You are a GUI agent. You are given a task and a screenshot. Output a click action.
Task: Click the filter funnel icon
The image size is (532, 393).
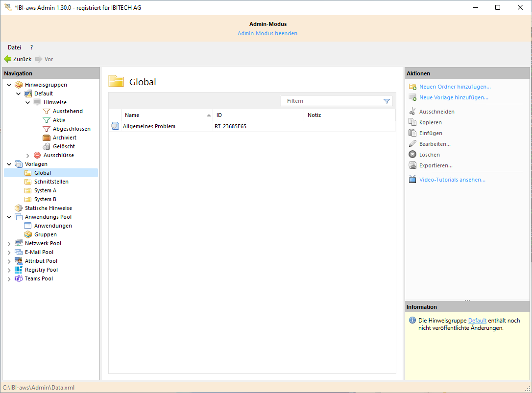point(387,101)
